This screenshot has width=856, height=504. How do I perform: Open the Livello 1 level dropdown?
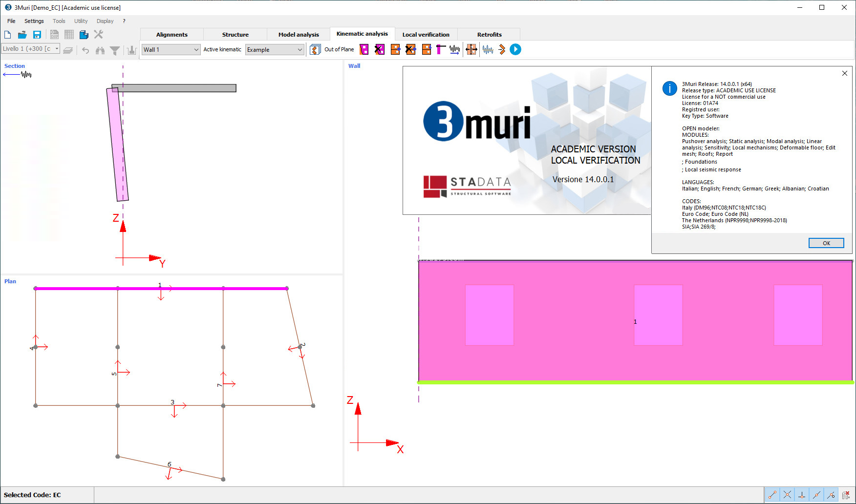[x=30, y=49]
